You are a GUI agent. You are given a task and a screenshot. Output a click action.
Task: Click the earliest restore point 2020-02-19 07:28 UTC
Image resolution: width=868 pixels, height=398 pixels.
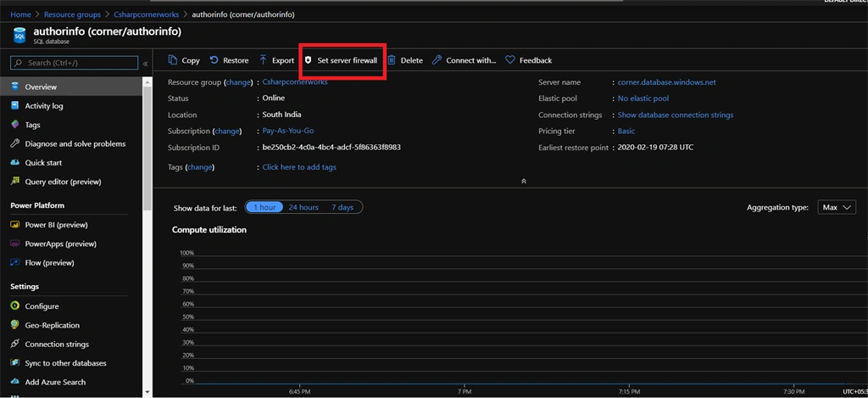click(655, 148)
